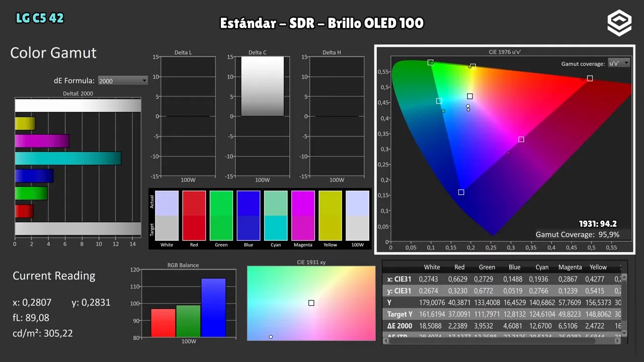Image resolution: width=644 pixels, height=362 pixels.
Task: Click the 'ΔE 2000' row label
Action: pyautogui.click(x=399, y=326)
